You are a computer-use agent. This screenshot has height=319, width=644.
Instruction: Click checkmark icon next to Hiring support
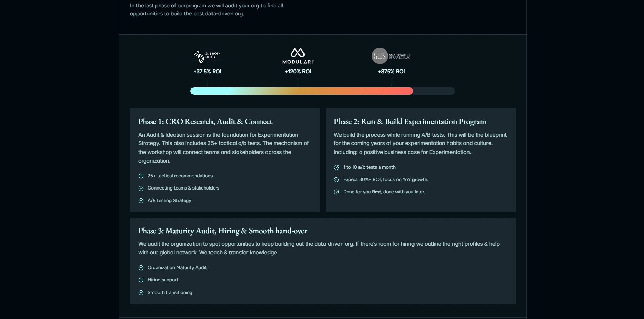tap(141, 280)
